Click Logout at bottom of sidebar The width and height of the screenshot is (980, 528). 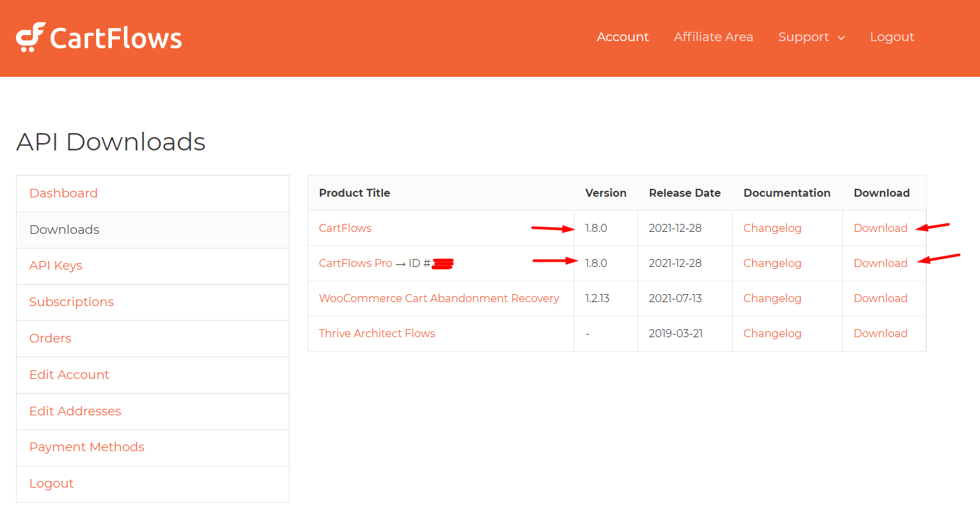[51, 484]
